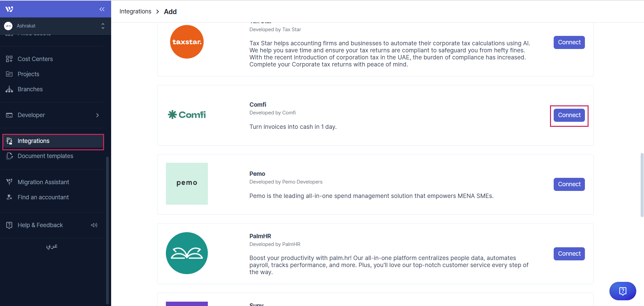
Task: Click the announcements megaphone icon
Action: tap(94, 225)
